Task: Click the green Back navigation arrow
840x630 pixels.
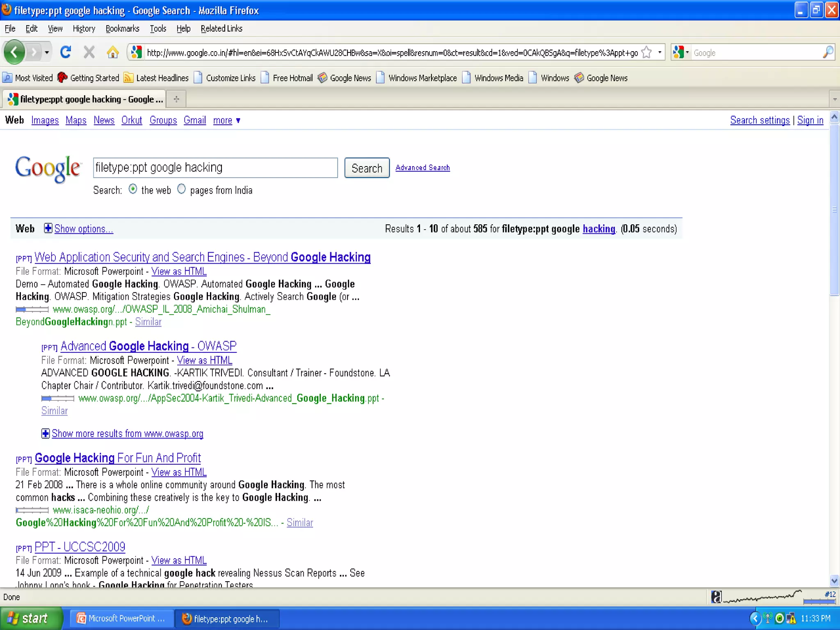Action: click(14, 52)
